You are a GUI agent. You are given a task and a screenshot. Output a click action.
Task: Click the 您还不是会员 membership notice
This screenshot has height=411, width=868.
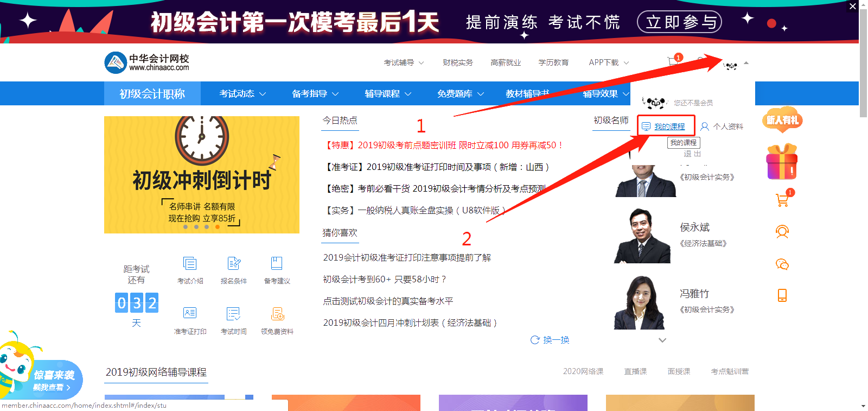693,103
